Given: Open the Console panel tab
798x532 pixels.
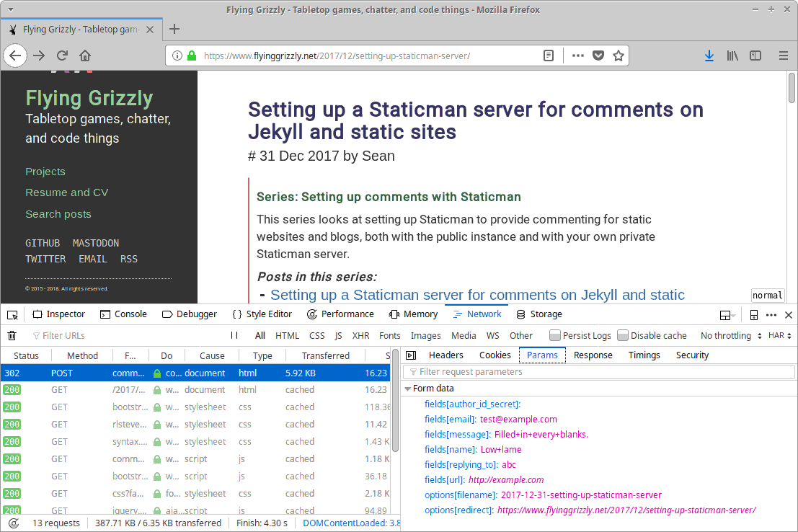Looking at the screenshot, I should tap(123, 314).
